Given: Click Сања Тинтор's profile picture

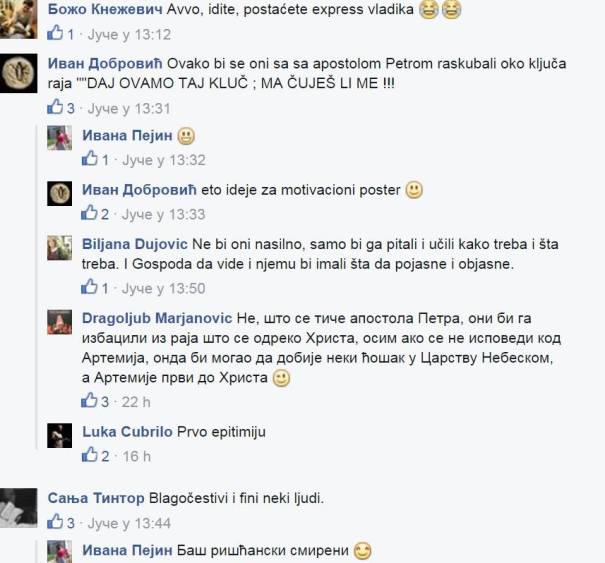Looking at the screenshot, I should point(19,508).
